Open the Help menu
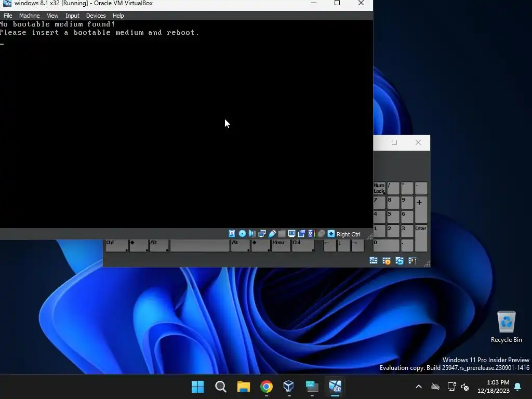 click(118, 16)
